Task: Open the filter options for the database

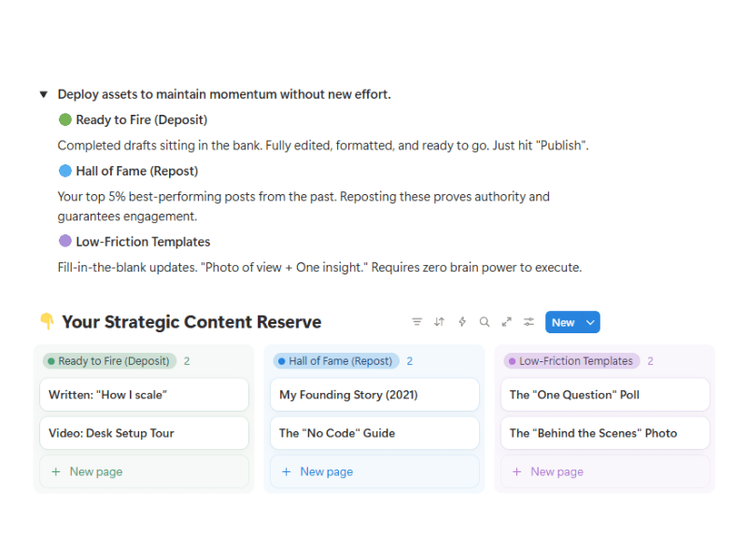Action: (x=416, y=321)
